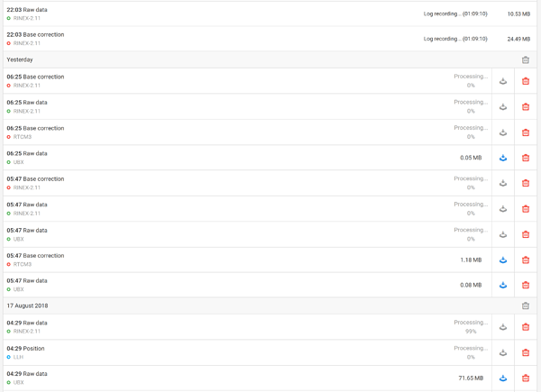541x392 pixels.
Task: Download the 05:47 Base correction RTCM3 1.18 MB log
Action: [x=503, y=260]
